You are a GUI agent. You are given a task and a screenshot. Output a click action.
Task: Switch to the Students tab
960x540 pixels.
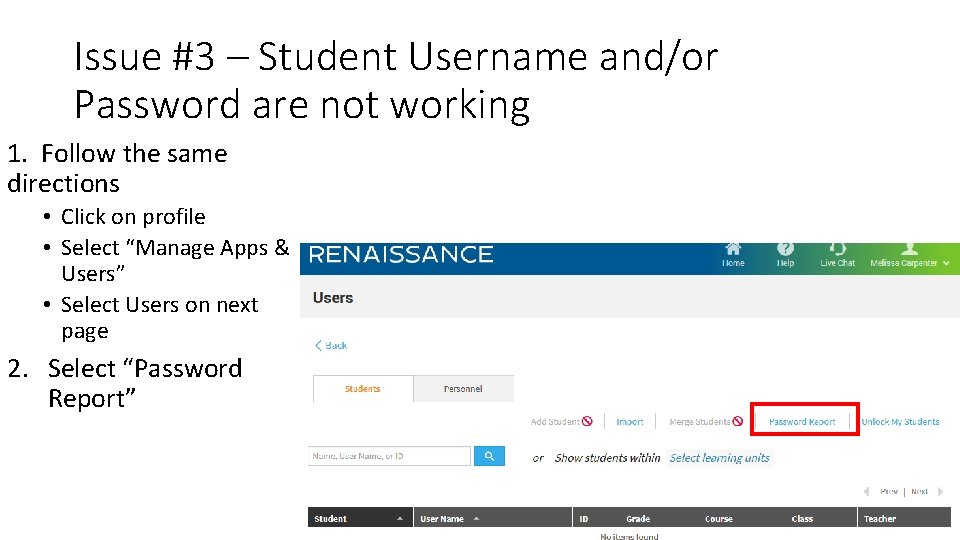point(362,389)
